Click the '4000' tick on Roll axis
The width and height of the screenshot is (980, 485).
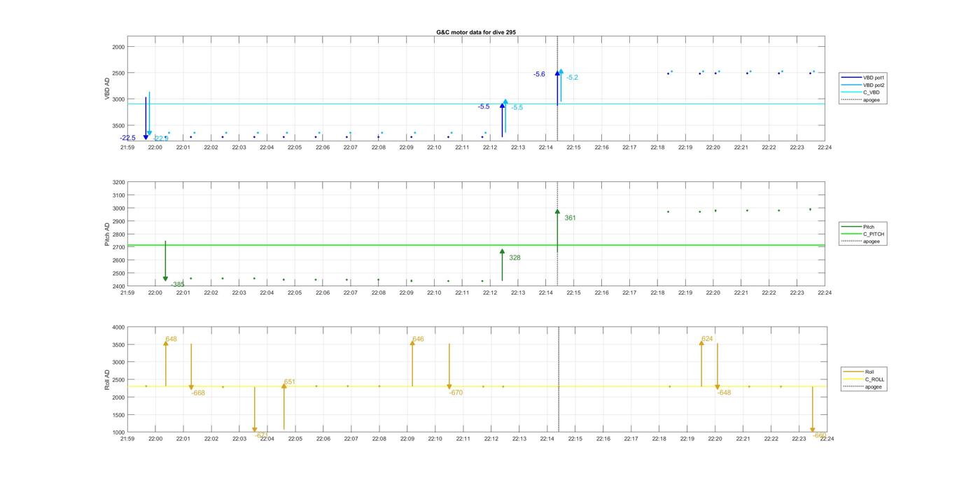click(x=118, y=328)
